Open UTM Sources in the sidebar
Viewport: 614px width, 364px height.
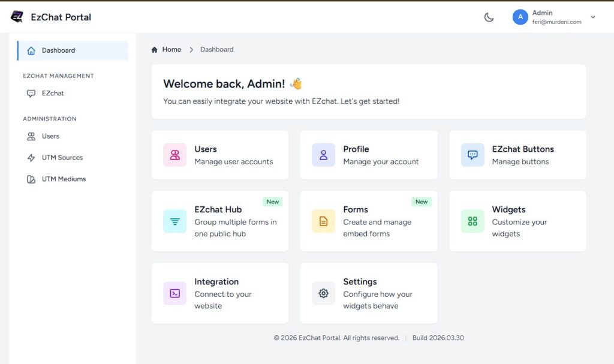click(x=62, y=158)
